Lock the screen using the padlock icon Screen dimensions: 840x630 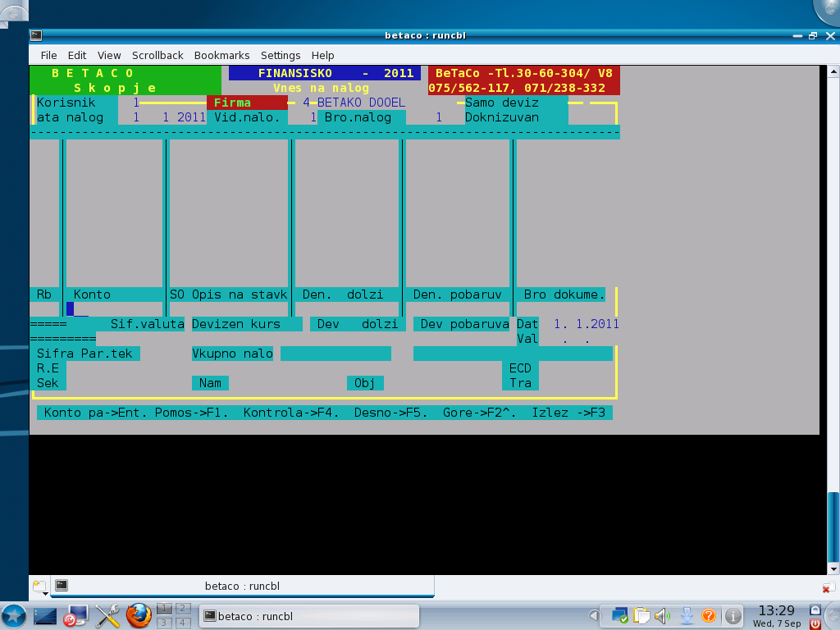[815, 610]
